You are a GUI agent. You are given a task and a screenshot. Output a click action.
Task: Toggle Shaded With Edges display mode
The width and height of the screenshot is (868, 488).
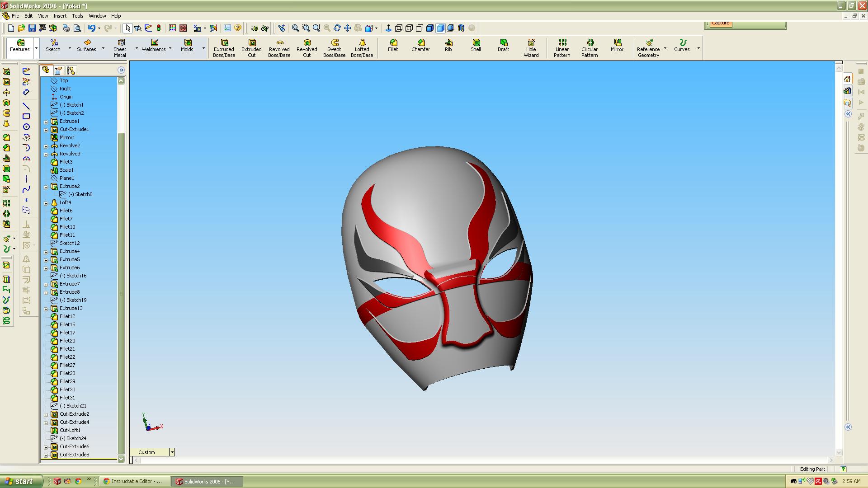click(430, 28)
